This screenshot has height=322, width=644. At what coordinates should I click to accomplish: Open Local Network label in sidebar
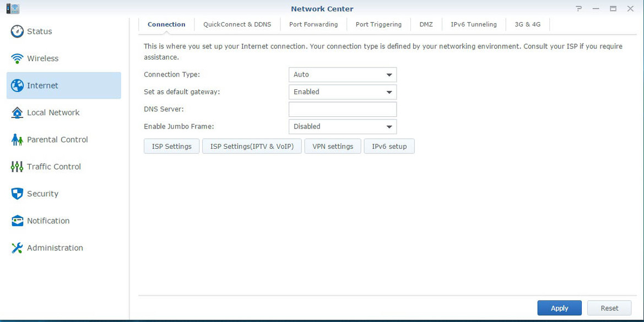(x=53, y=112)
